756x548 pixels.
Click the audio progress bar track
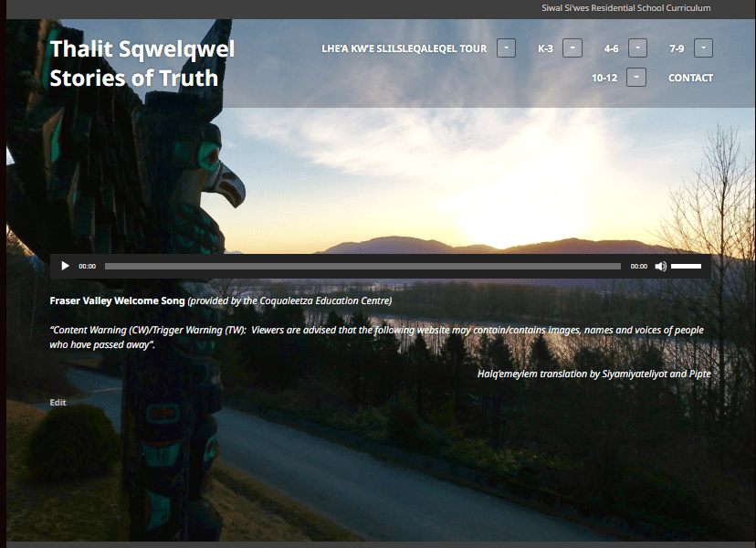(x=362, y=266)
